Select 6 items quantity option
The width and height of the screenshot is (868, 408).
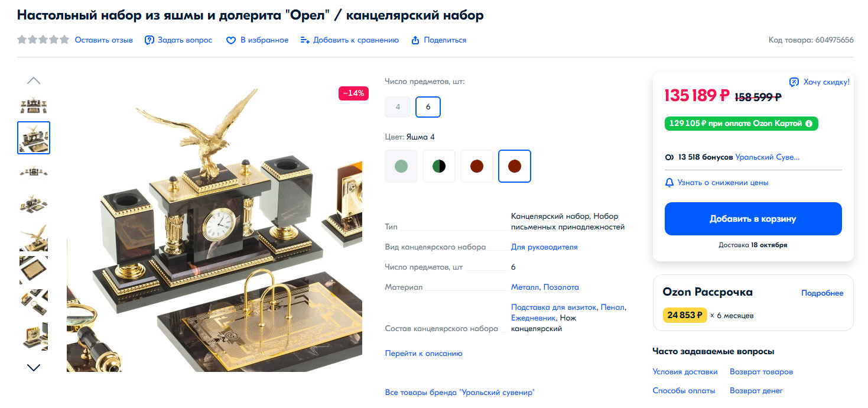(428, 107)
